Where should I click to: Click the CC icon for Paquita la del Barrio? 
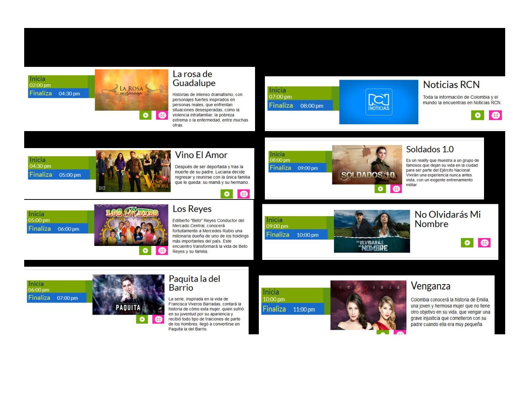coord(158,319)
